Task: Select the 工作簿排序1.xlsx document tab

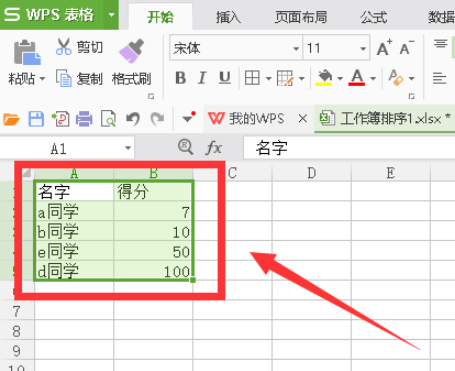Action: point(385,119)
